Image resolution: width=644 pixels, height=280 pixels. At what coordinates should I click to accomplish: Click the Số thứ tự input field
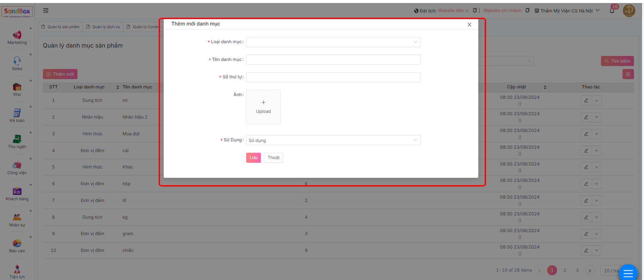pyautogui.click(x=333, y=77)
